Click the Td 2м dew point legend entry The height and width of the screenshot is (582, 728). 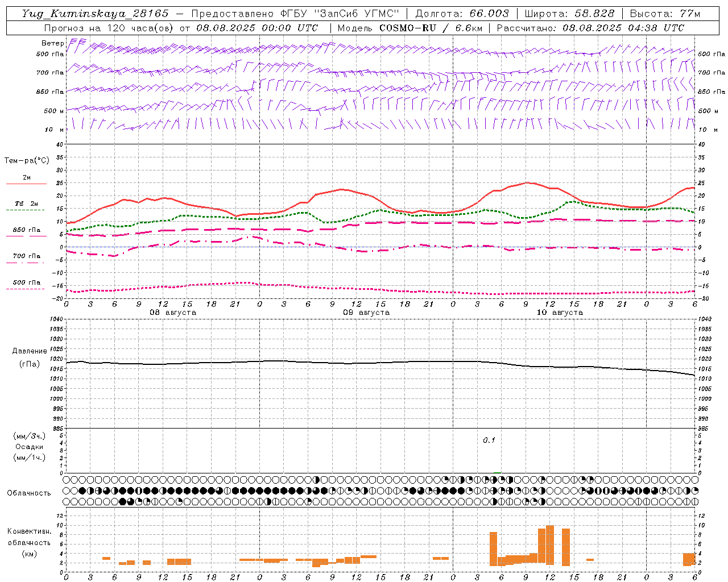coord(26,203)
